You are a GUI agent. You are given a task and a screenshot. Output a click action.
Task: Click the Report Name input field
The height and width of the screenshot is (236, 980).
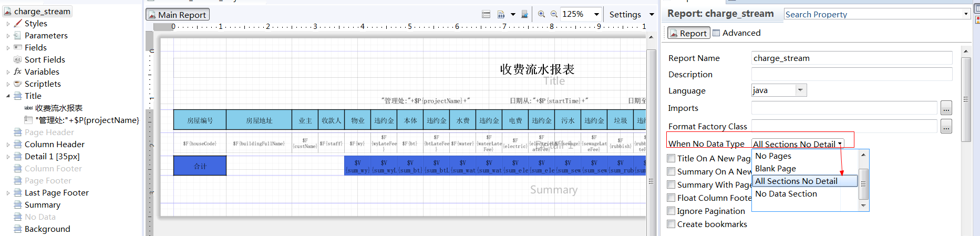click(x=852, y=58)
